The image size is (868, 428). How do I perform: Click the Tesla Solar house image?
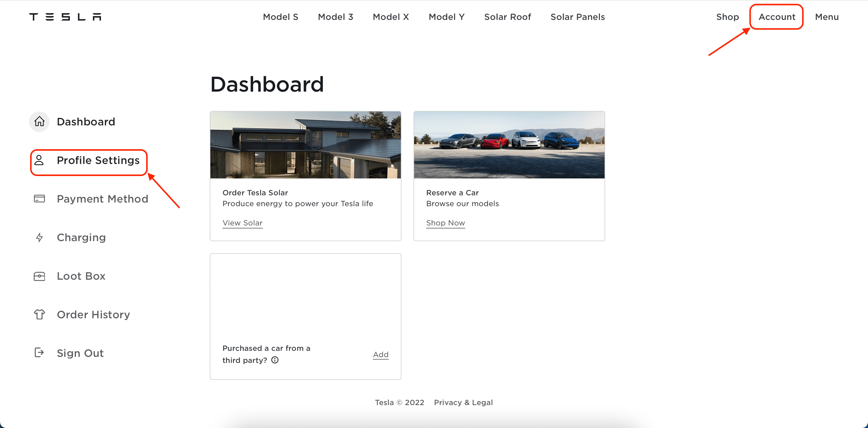coord(305,145)
